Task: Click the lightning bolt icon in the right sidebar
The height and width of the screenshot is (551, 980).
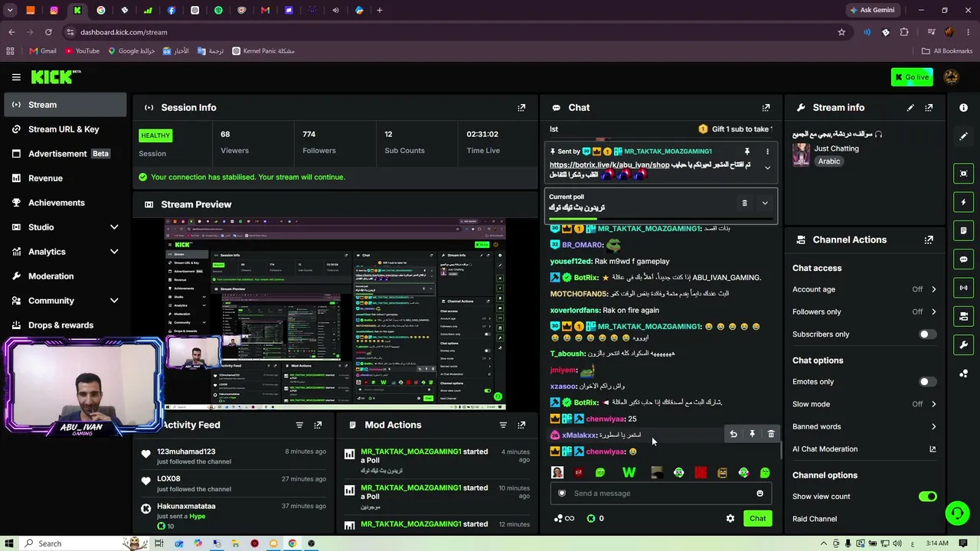Action: tap(963, 202)
